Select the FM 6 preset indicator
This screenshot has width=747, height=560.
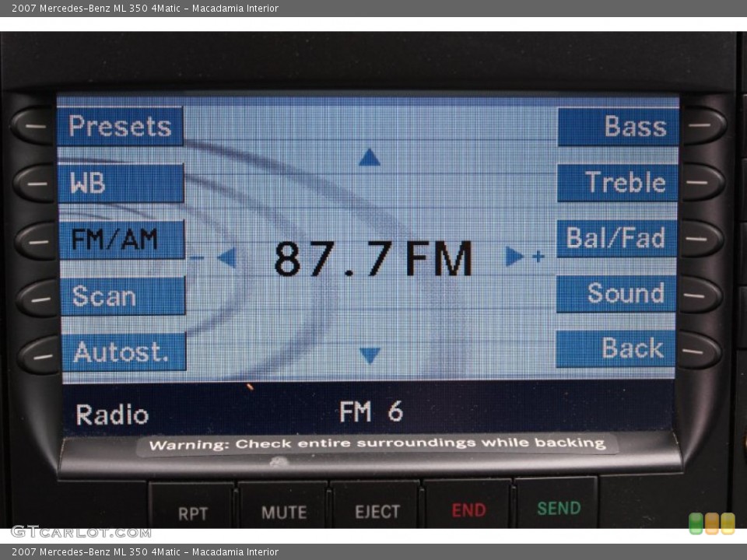371,411
